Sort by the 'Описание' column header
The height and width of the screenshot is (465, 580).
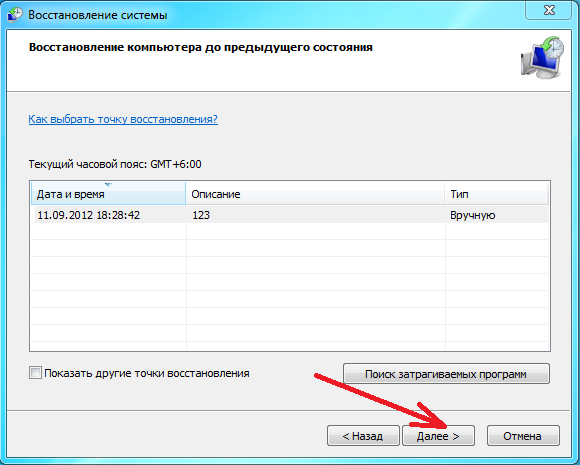(315, 194)
